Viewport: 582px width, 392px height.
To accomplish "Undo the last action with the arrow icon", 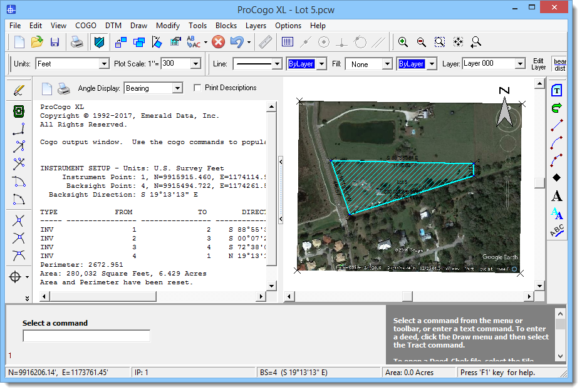I will (x=237, y=42).
